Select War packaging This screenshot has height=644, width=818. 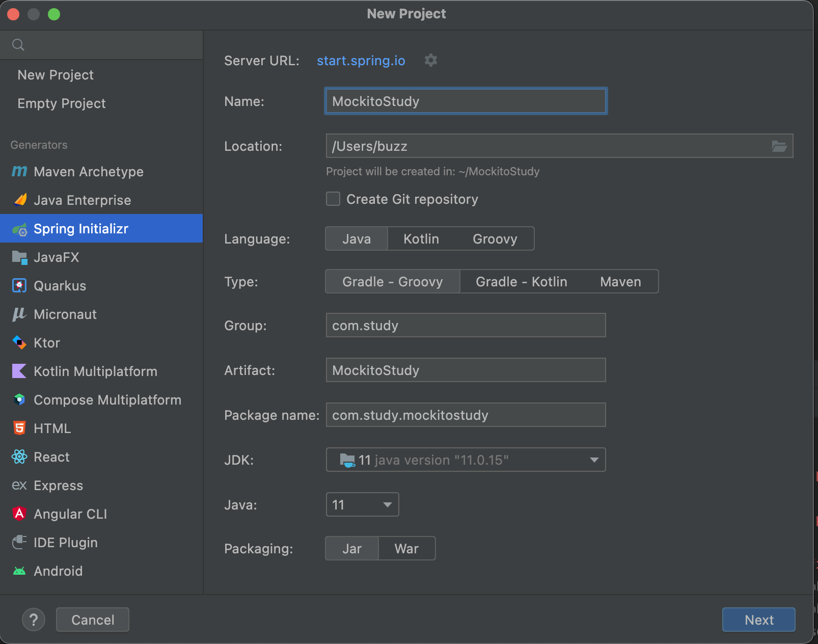pos(406,549)
